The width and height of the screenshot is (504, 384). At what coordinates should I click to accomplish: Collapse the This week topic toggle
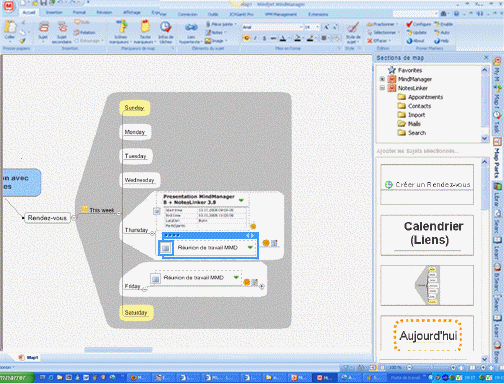pos(118,213)
